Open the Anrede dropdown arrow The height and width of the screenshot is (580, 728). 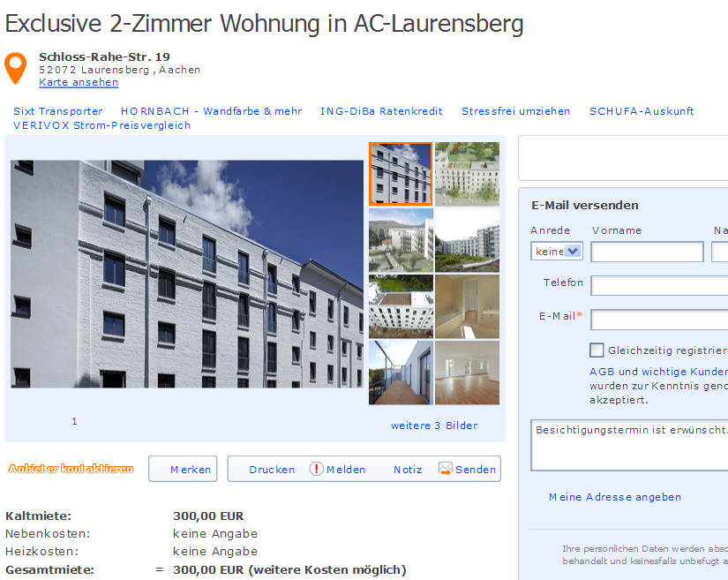coord(573,252)
